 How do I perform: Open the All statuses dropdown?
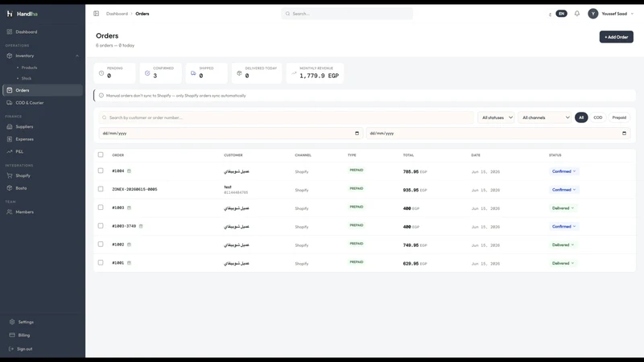point(496,117)
